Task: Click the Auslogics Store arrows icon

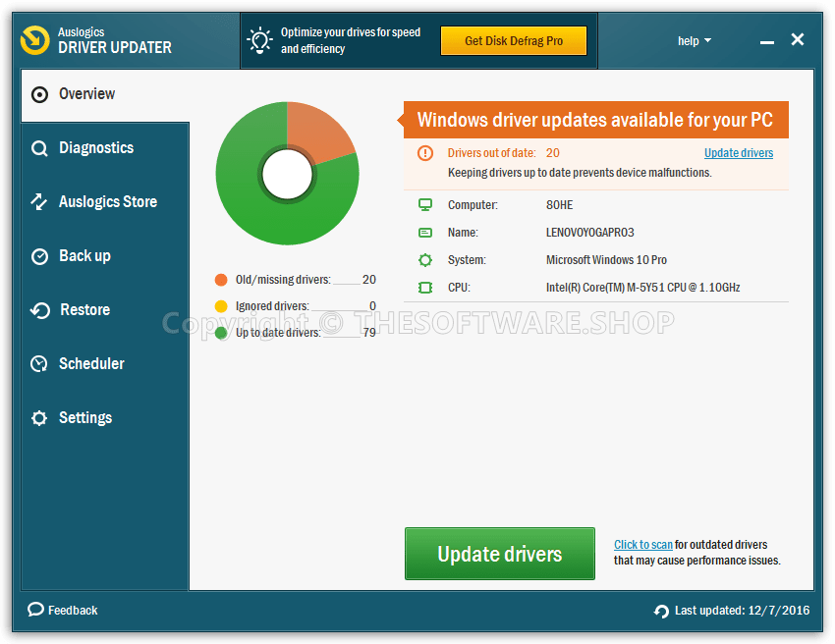Action: (39, 201)
